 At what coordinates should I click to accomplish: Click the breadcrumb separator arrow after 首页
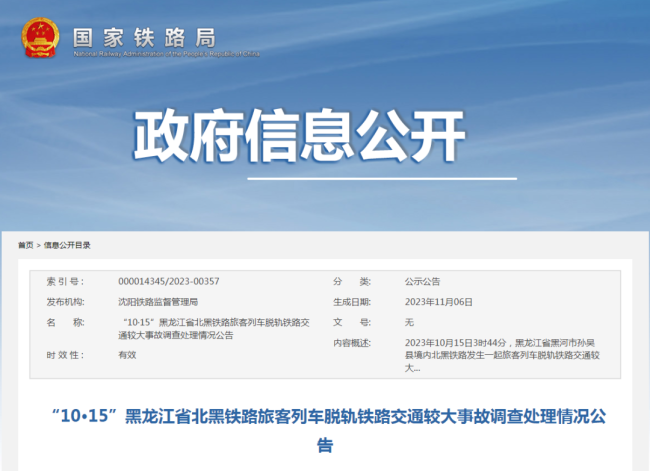(38, 245)
